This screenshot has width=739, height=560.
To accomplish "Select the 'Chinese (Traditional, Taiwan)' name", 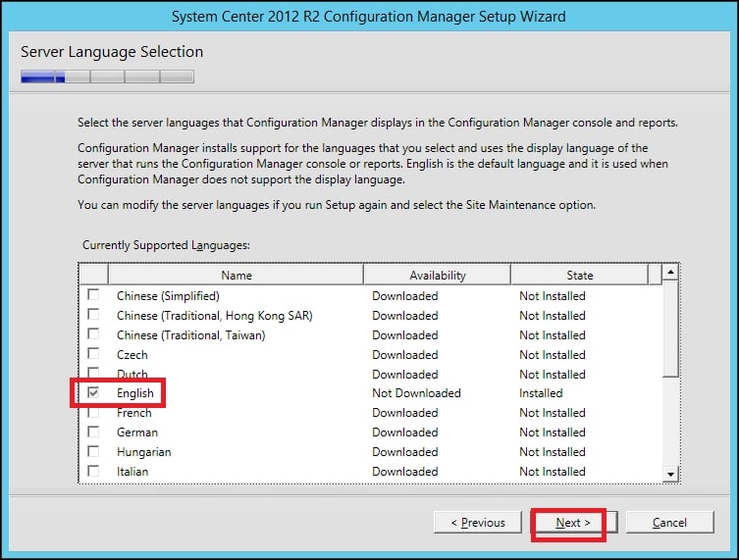I will coord(191,335).
